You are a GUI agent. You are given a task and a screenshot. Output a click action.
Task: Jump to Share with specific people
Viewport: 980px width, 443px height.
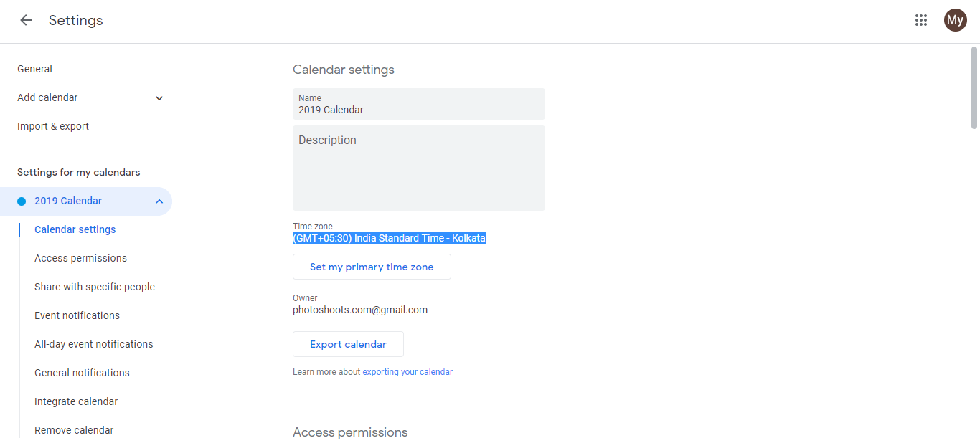[95, 287]
